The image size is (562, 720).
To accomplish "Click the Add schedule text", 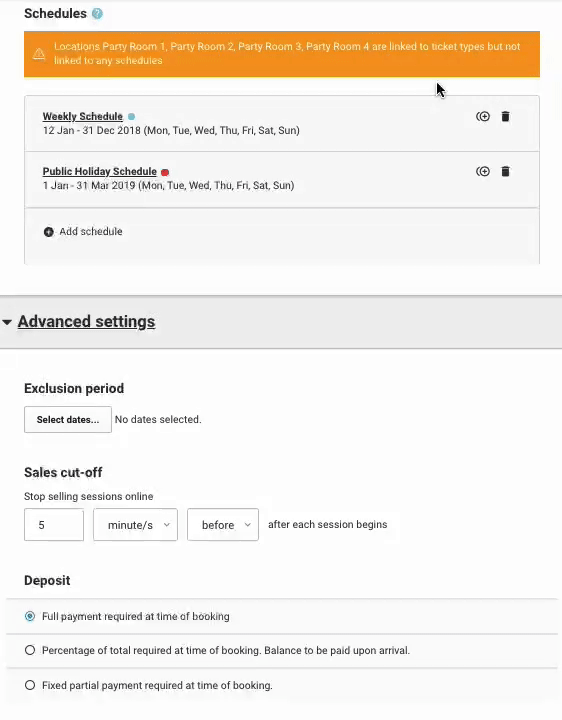I will (91, 231).
